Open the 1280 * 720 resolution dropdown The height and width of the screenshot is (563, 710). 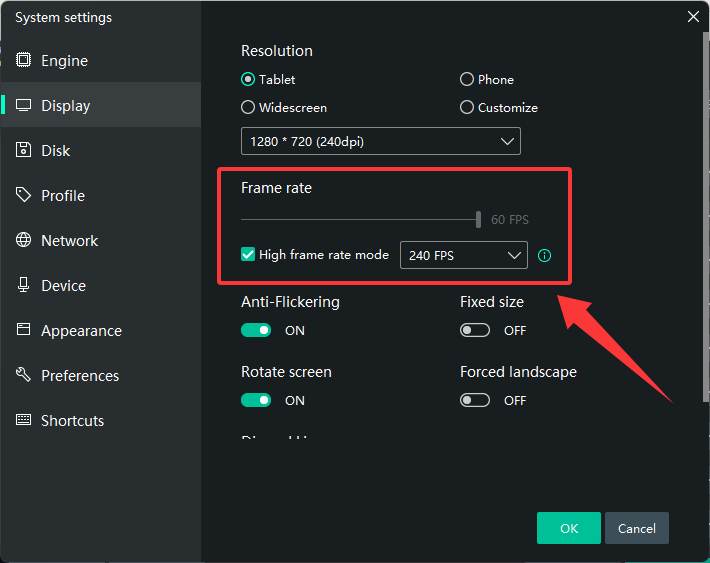[380, 141]
